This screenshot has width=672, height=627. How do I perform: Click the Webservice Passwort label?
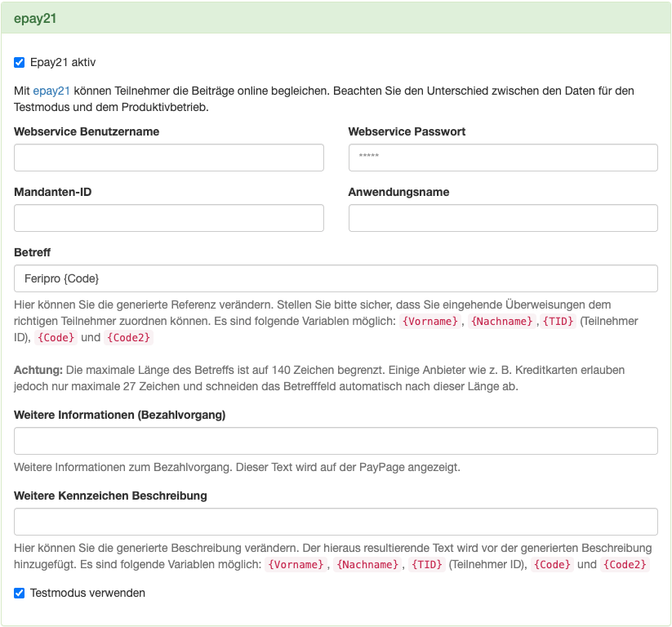407,131
